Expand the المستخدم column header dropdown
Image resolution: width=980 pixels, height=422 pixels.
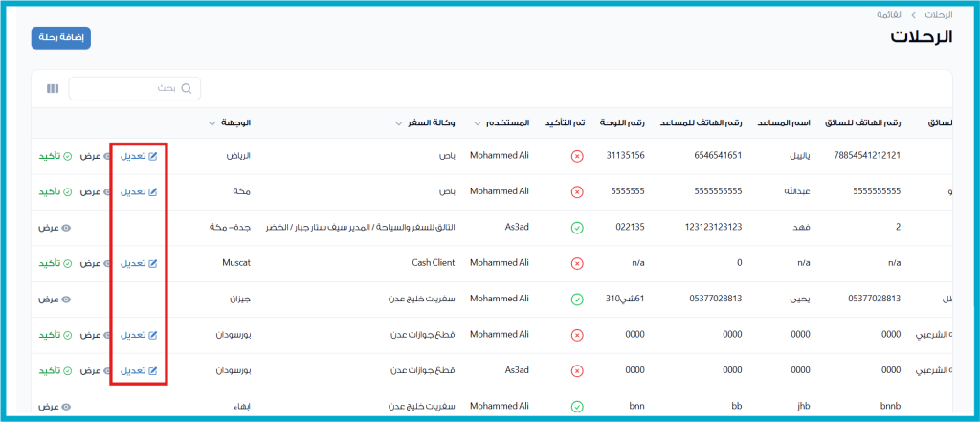tap(478, 123)
